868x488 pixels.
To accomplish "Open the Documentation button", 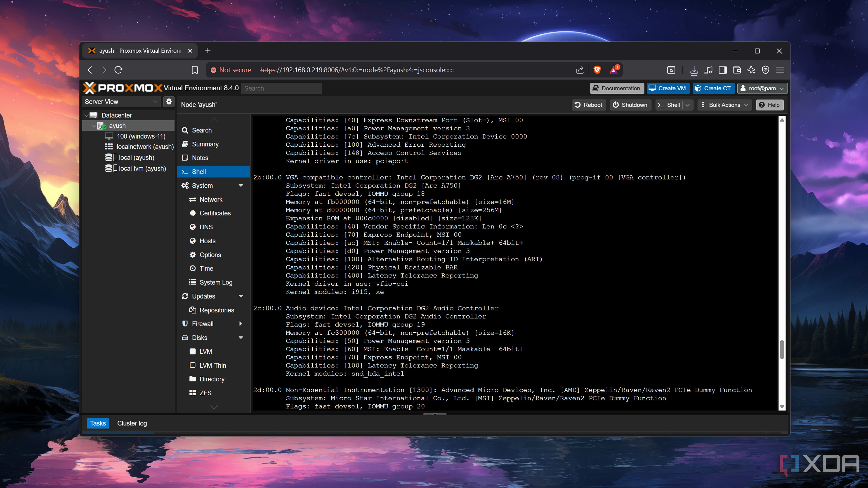I will click(x=617, y=88).
